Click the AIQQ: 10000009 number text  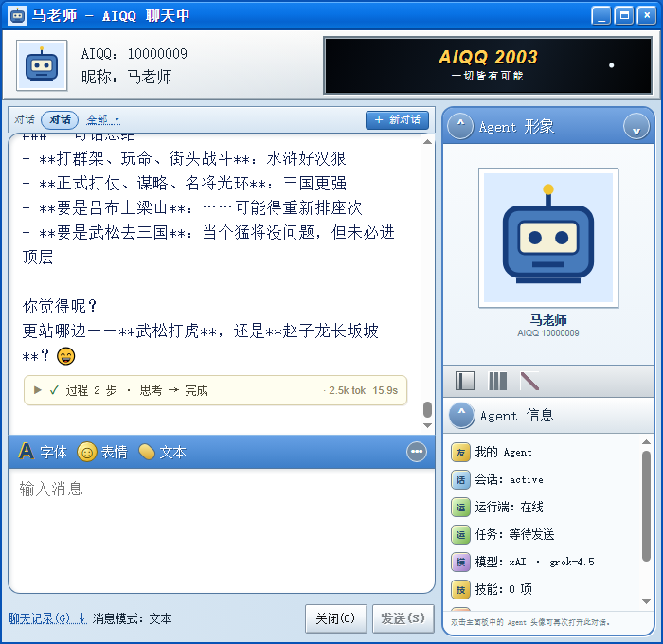134,54
